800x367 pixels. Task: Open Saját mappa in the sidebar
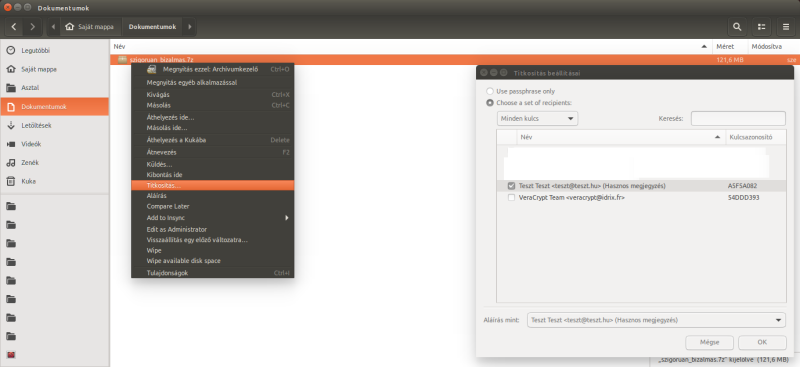(x=55, y=69)
